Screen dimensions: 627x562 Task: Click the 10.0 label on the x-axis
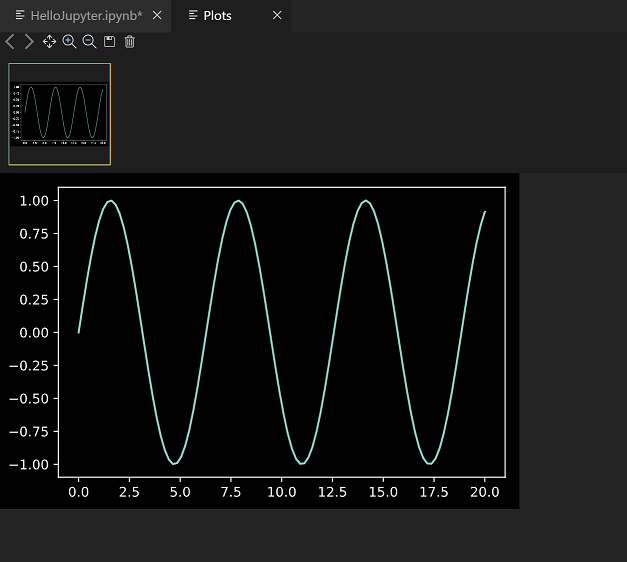(x=282, y=493)
